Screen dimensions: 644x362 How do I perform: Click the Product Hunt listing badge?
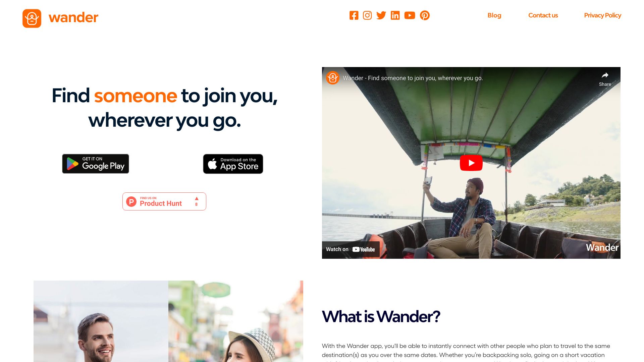point(164,201)
